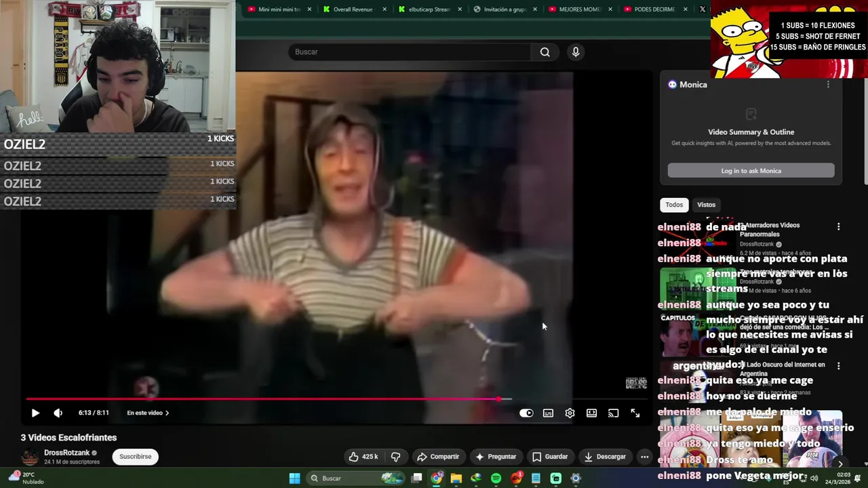Image resolution: width=868 pixels, height=488 pixels.
Task: Toggle the autoplay switch in the player
Action: (526, 413)
